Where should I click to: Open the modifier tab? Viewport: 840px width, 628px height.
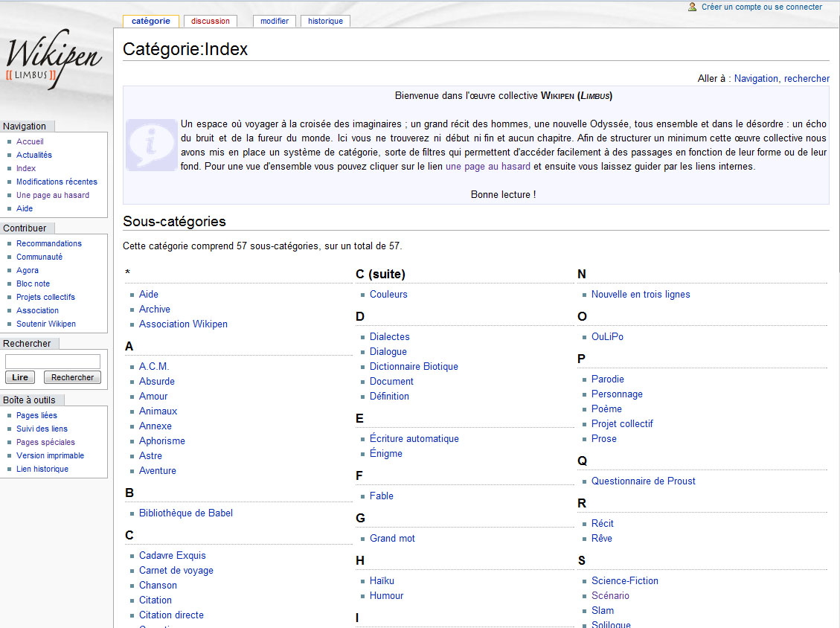coord(275,21)
